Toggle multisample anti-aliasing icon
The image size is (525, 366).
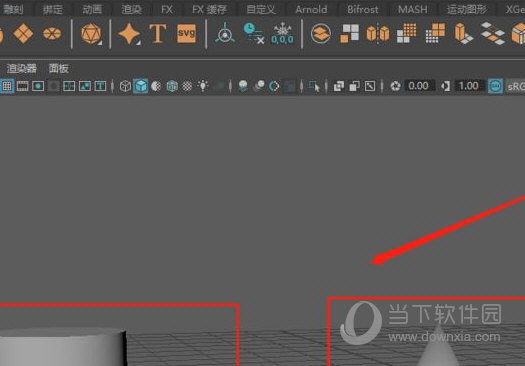coord(274,86)
